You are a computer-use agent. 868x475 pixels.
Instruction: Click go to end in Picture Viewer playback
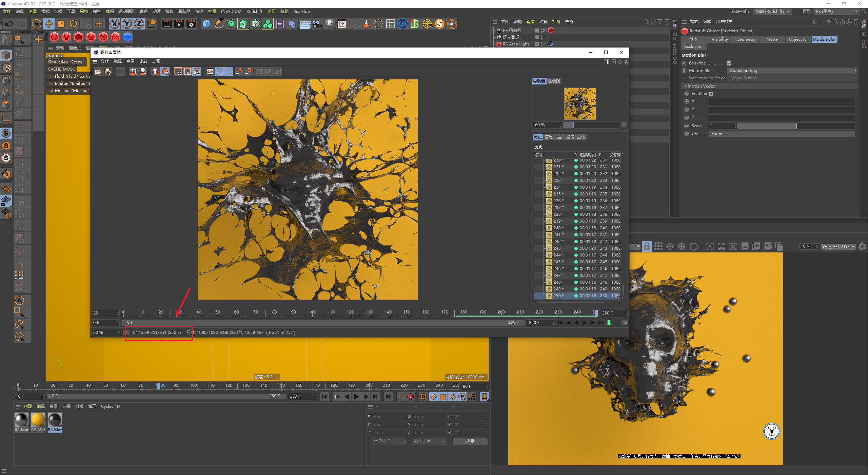[x=600, y=323]
